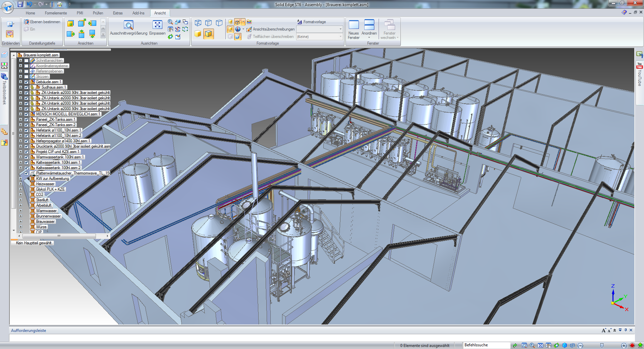Toggle Hefepropagator ø1400 30hl checkbox

[26, 141]
